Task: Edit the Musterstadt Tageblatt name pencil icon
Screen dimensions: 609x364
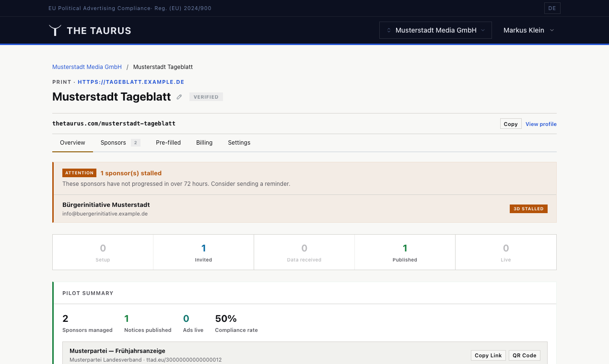Action: click(x=179, y=97)
